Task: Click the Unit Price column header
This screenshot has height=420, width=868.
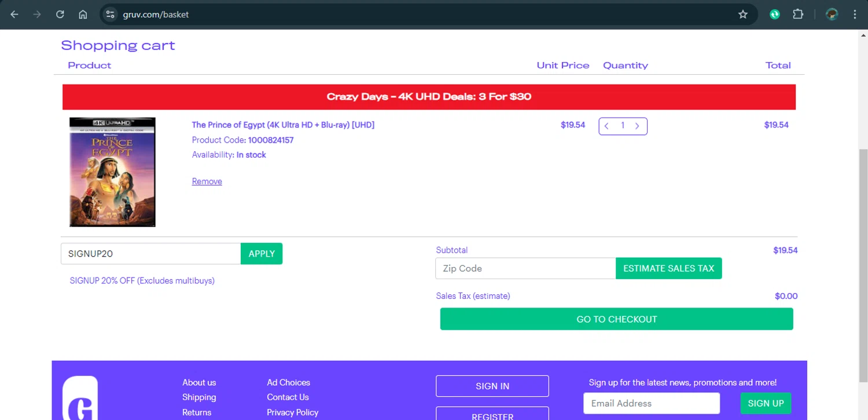Action: tap(563, 65)
